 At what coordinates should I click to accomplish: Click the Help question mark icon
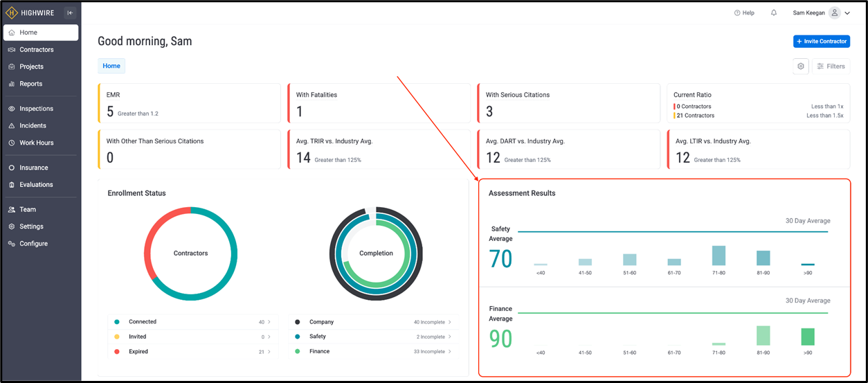click(x=737, y=12)
